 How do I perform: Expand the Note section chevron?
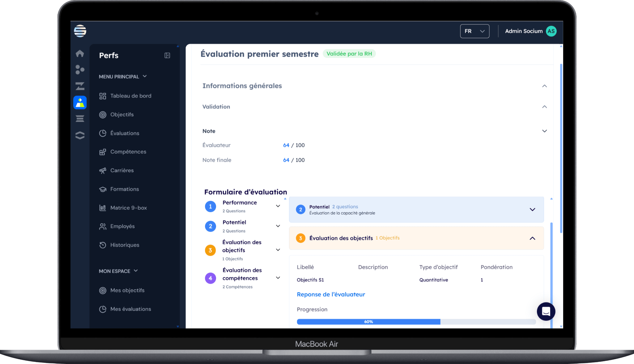[x=544, y=131]
